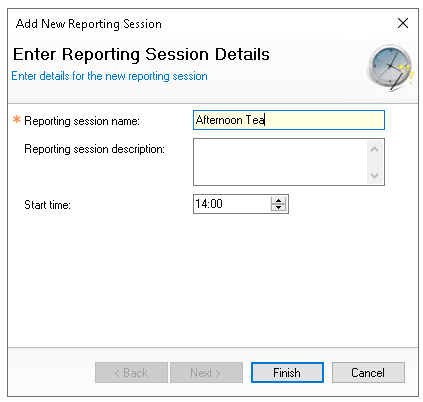
Task: Click the clock wizard icon in header
Action: coord(391,68)
